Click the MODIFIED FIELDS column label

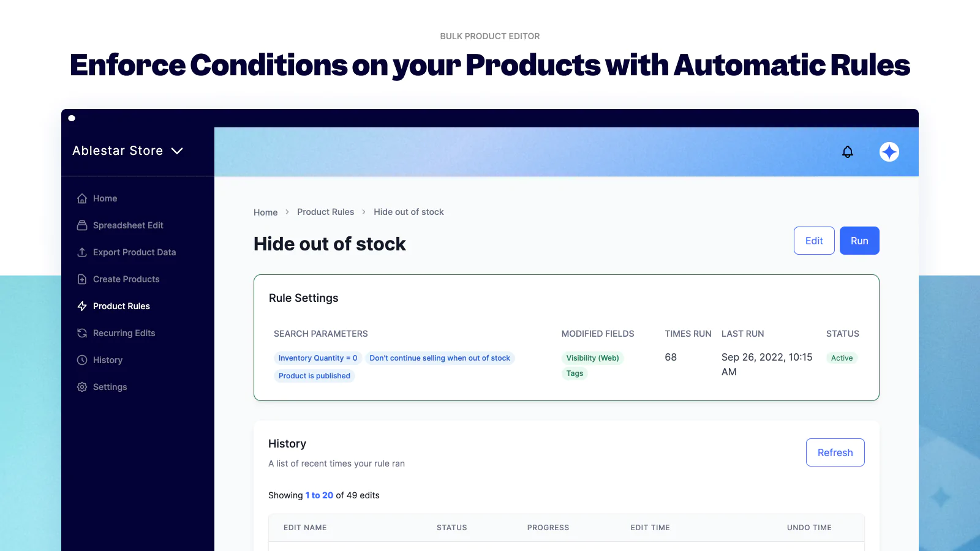click(x=598, y=334)
